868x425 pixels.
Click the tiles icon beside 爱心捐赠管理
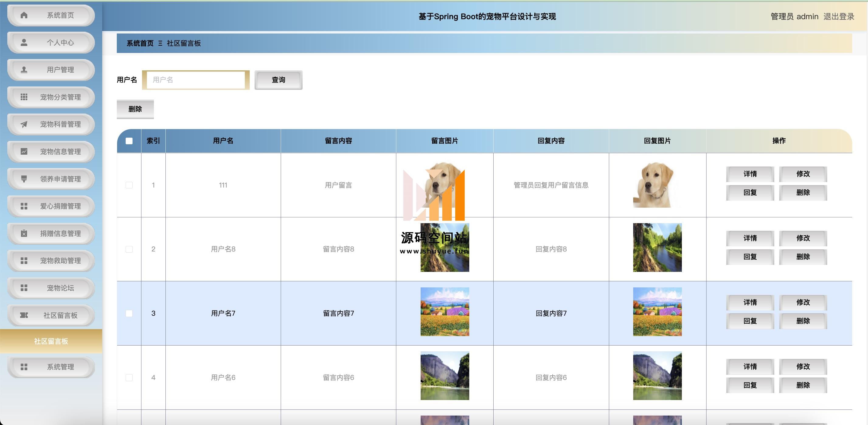(24, 206)
